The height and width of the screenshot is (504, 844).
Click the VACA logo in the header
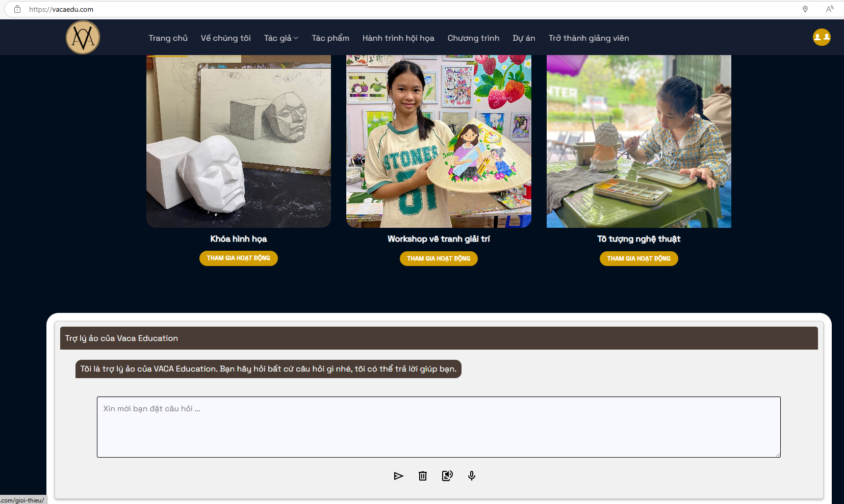[83, 37]
